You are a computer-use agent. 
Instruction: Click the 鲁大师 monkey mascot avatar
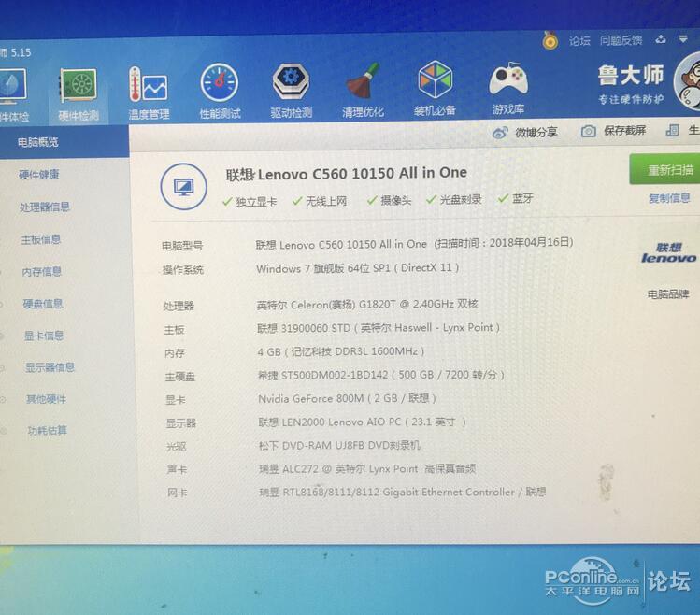pos(689,81)
